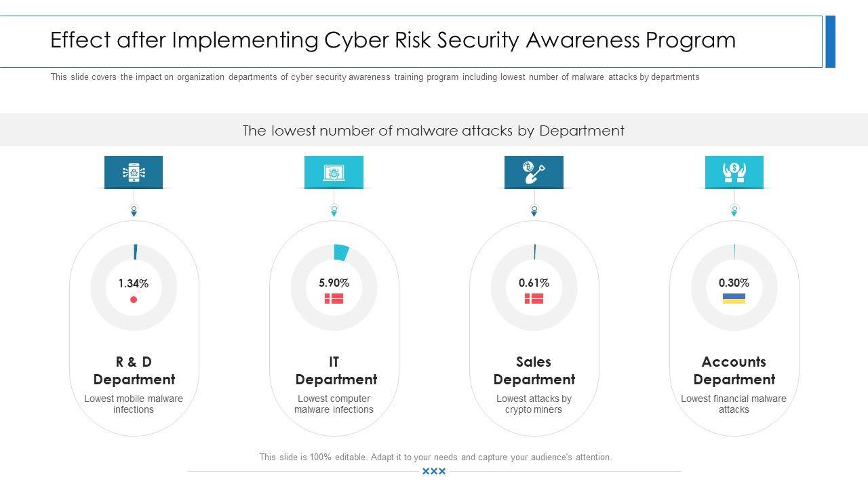Click the 1.34% value in R & D chart

pos(134,283)
